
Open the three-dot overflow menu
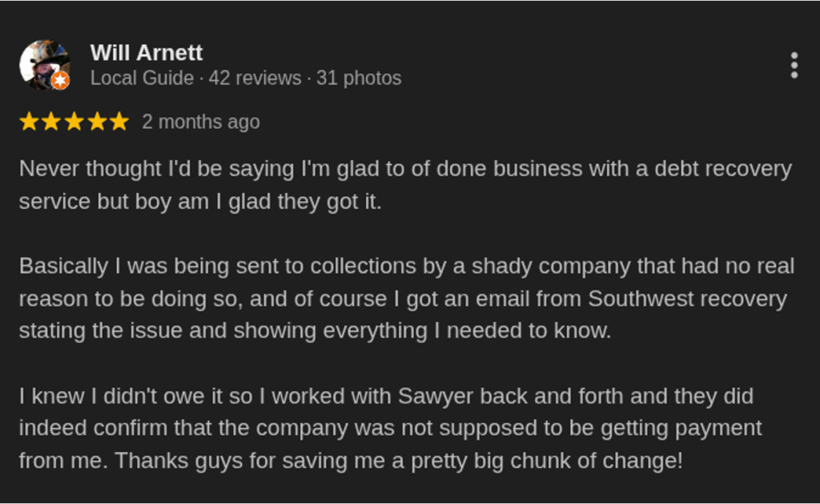(x=794, y=63)
